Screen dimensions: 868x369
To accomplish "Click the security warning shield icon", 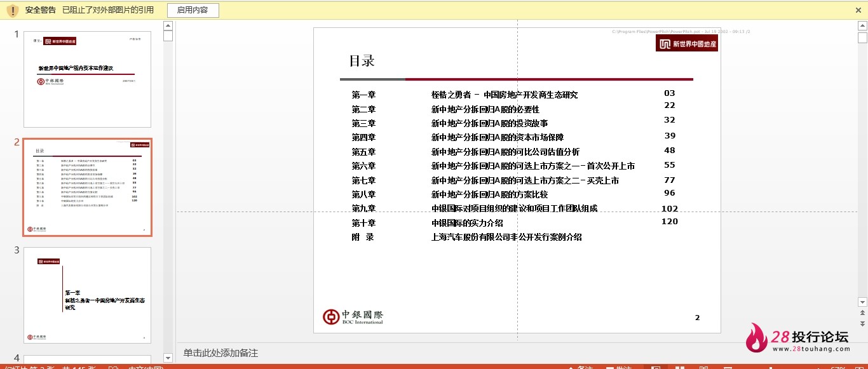I will point(13,10).
